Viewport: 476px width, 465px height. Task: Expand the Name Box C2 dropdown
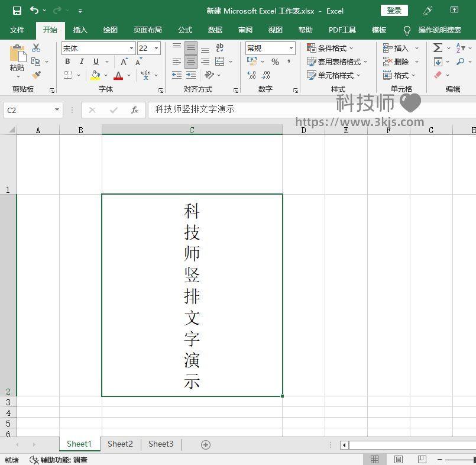[x=57, y=110]
